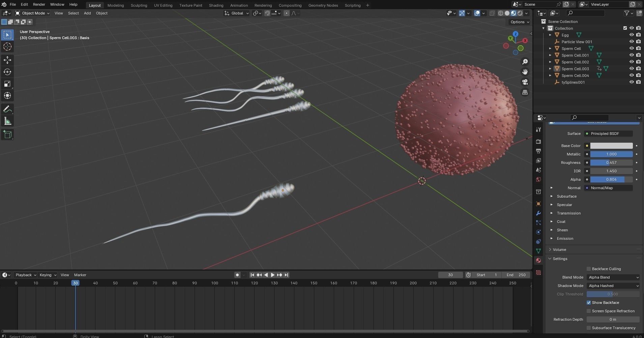The height and width of the screenshot is (338, 644).
Task: Open the viewport Add menu
Action: point(87,13)
